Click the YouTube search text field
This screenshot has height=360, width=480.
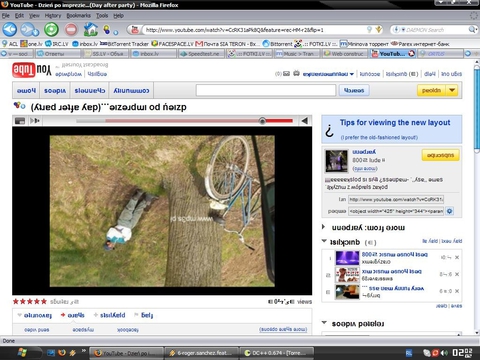coord(266,90)
